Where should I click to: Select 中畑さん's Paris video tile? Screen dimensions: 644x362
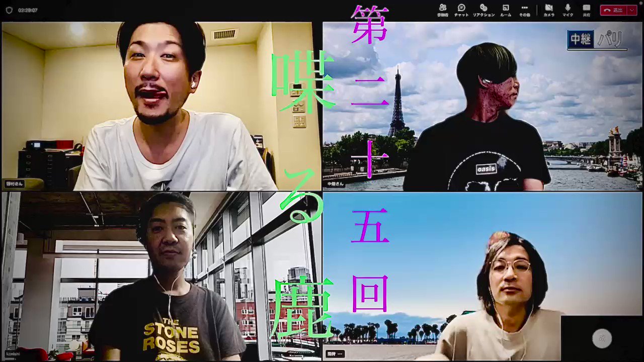click(x=483, y=101)
